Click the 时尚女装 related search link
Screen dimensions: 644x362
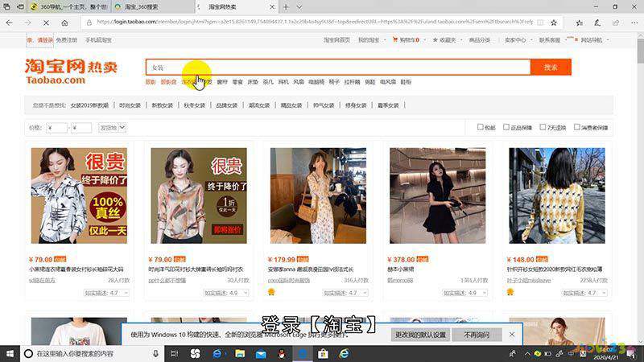click(x=130, y=105)
